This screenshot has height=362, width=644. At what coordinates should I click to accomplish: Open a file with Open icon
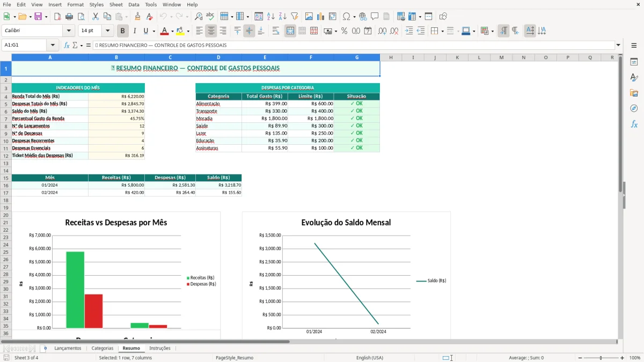(x=21, y=17)
